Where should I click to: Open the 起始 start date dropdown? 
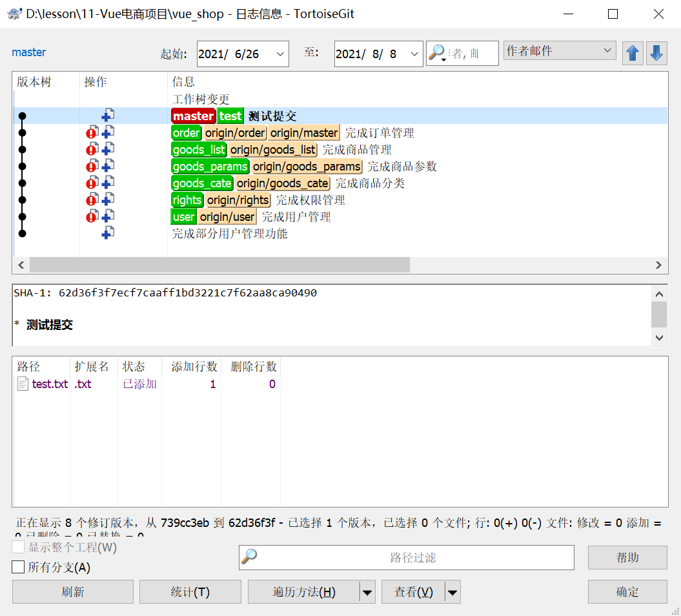280,54
